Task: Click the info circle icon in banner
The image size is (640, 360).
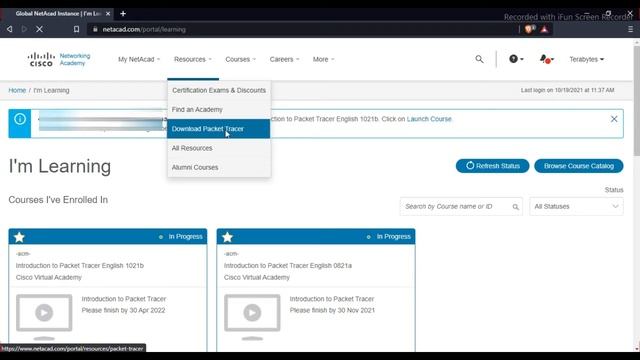Action: pyautogui.click(x=20, y=119)
